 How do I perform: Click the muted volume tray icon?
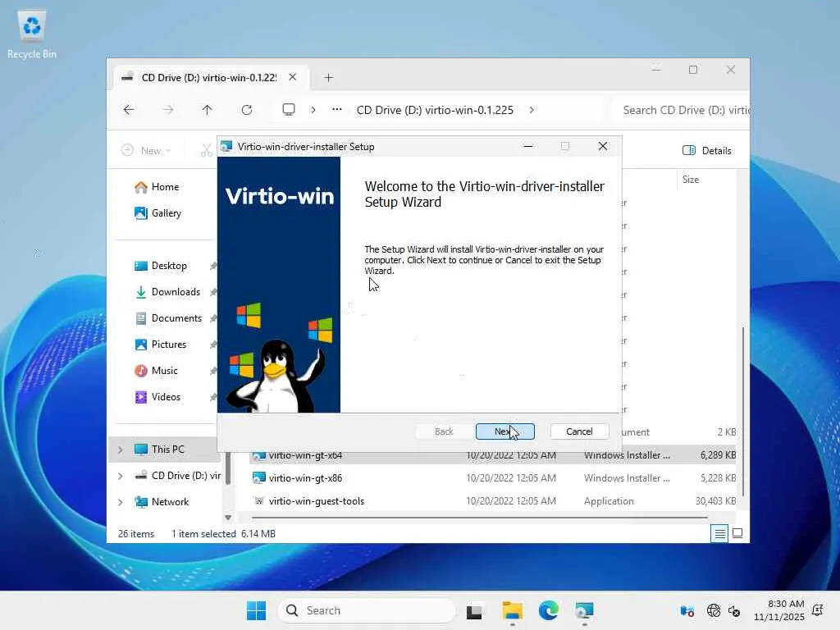(x=734, y=610)
